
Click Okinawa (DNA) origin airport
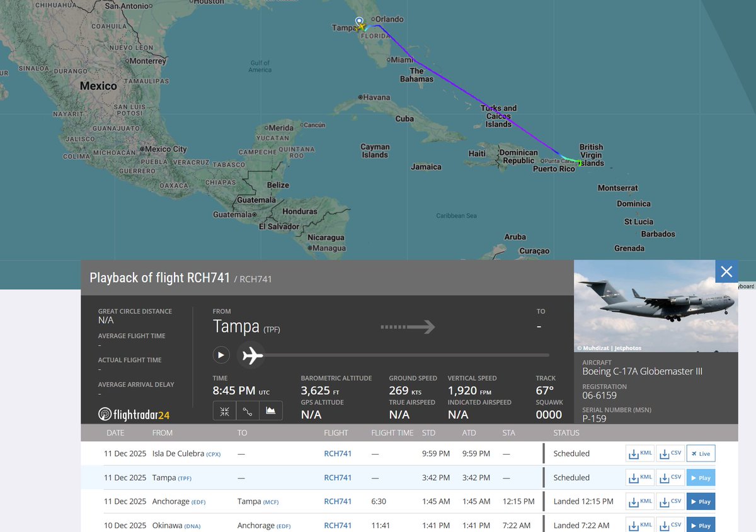click(176, 526)
